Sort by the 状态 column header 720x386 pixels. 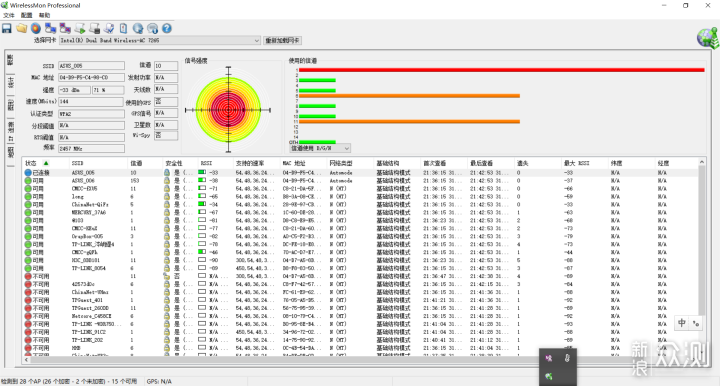(45, 163)
